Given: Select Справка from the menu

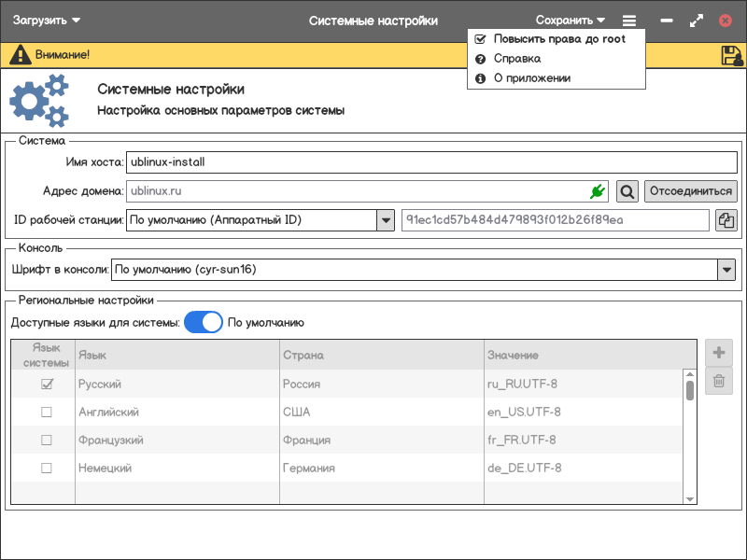Looking at the screenshot, I should pyautogui.click(x=516, y=59).
